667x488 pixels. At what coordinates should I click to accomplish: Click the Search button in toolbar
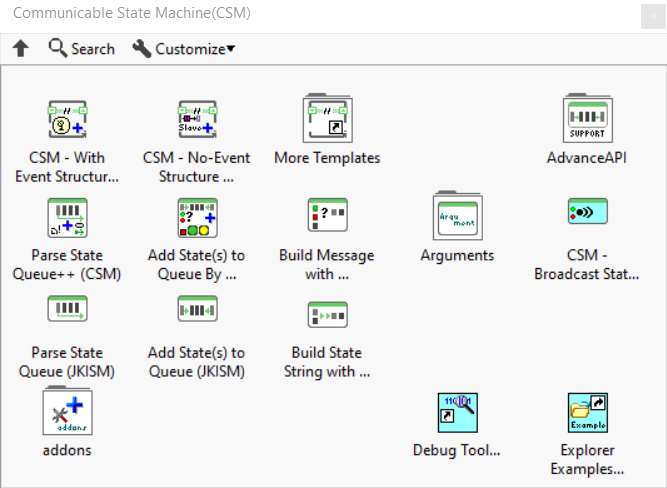[82, 49]
